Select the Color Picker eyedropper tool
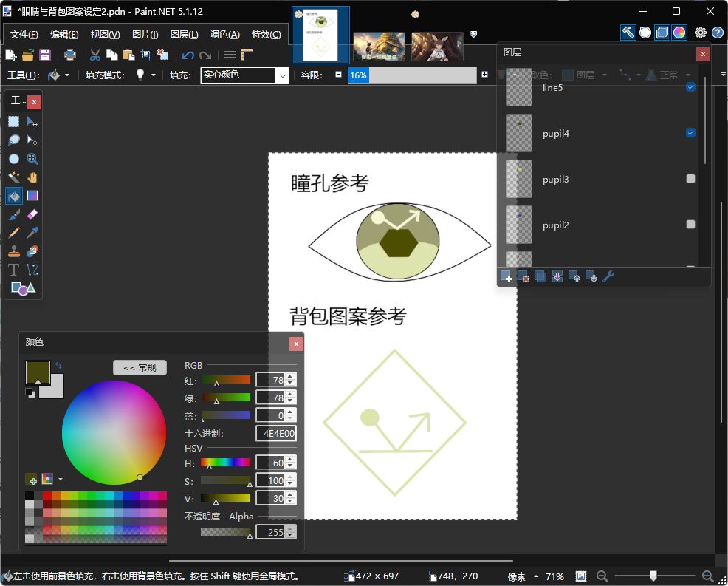 [x=32, y=232]
